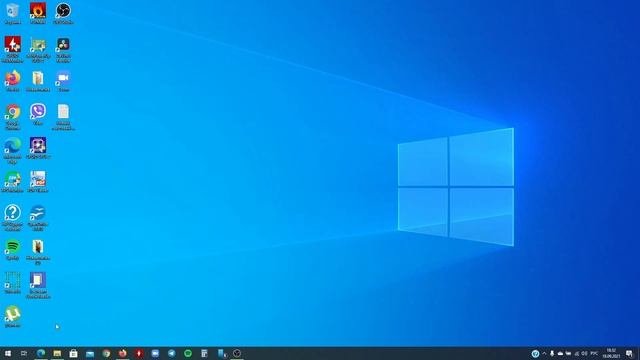Viewport: 640px width, 360px height.
Task: Click the question mark system tray icon
Action: click(535, 353)
